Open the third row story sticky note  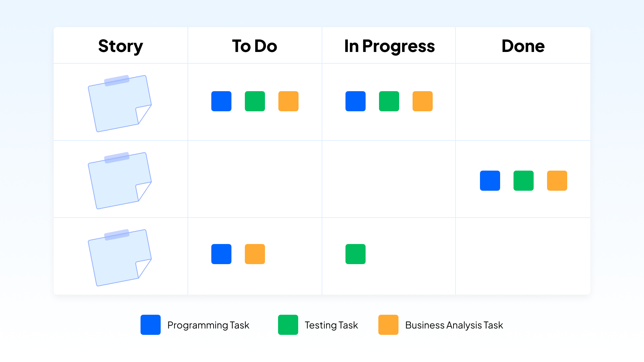coord(120,257)
